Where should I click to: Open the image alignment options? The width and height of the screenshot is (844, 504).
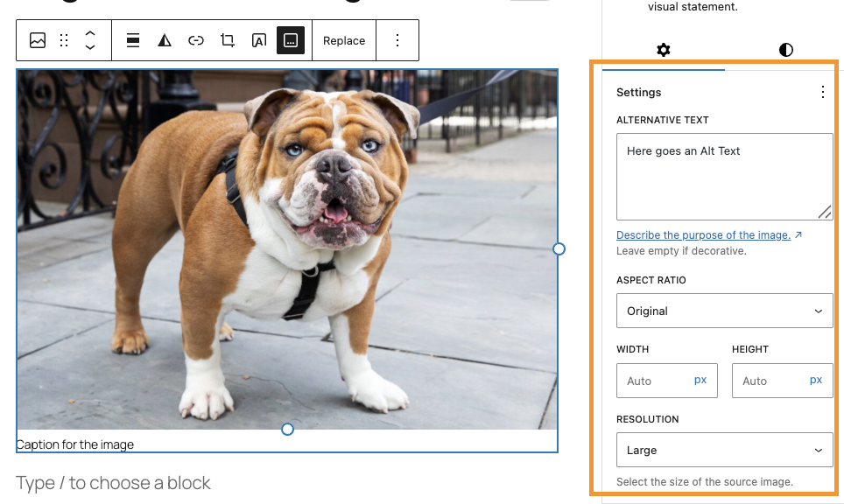pos(133,40)
